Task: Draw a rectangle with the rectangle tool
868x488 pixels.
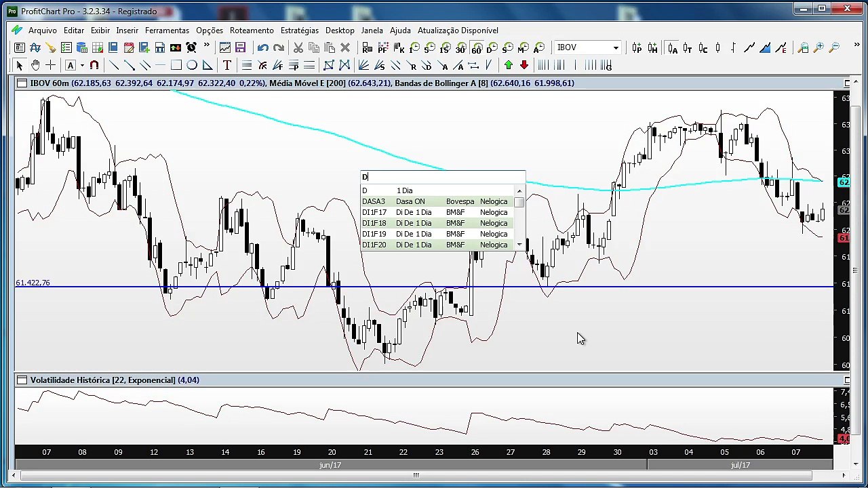Action: pyautogui.click(x=176, y=65)
